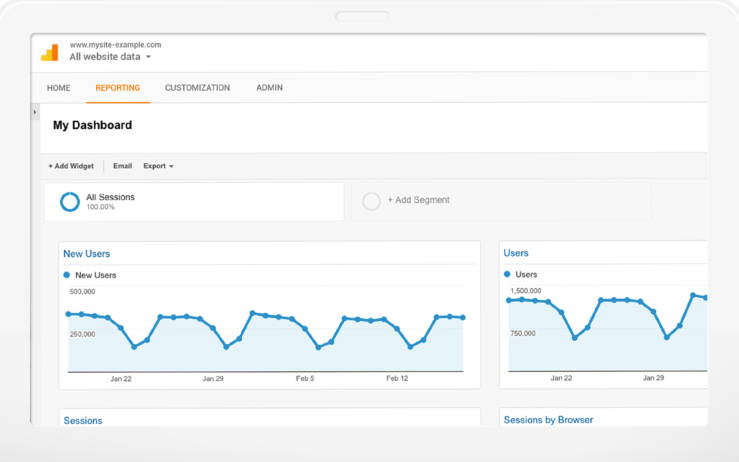Screen dimensions: 739x462
Task: Open the Customization tab
Action: point(197,88)
